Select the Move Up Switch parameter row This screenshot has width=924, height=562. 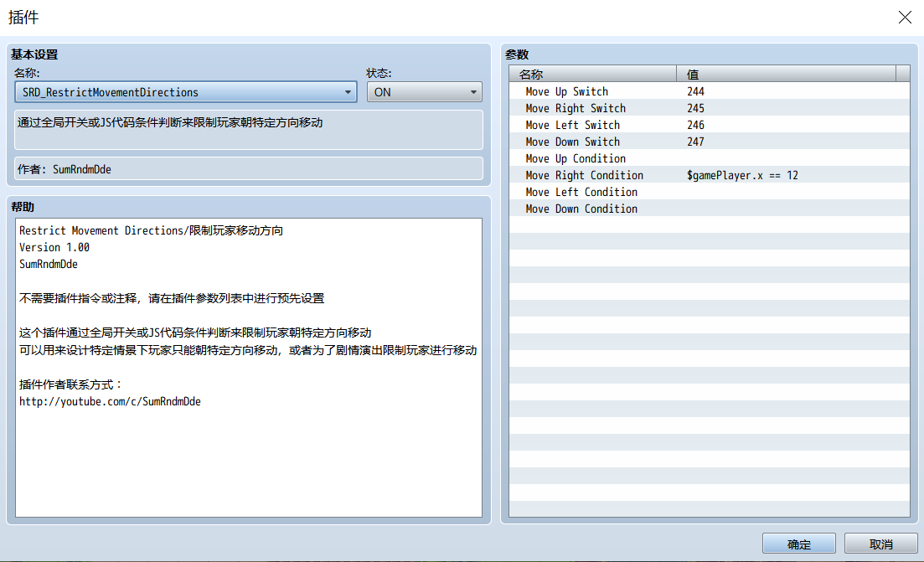coord(710,91)
